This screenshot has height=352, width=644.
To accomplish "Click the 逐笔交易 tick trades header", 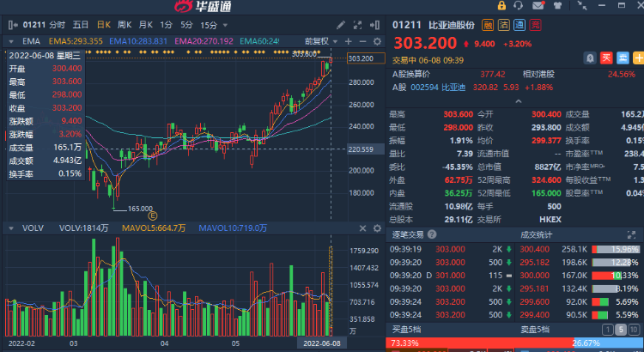I will (408, 234).
